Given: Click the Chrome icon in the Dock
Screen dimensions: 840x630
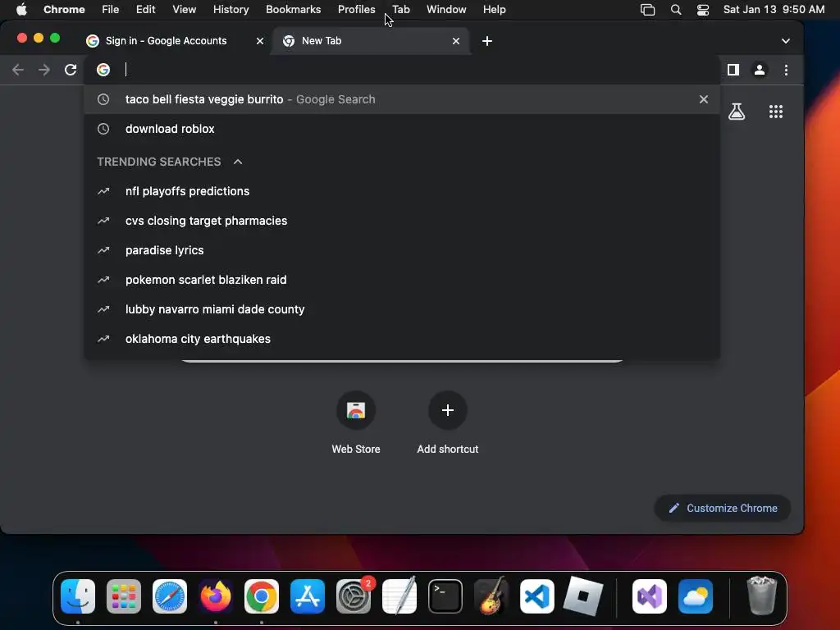Looking at the screenshot, I should 262,596.
